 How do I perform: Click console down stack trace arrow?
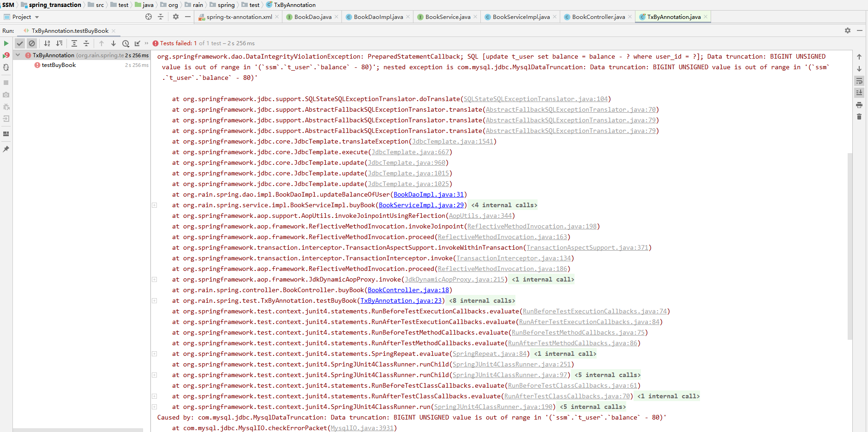859,69
